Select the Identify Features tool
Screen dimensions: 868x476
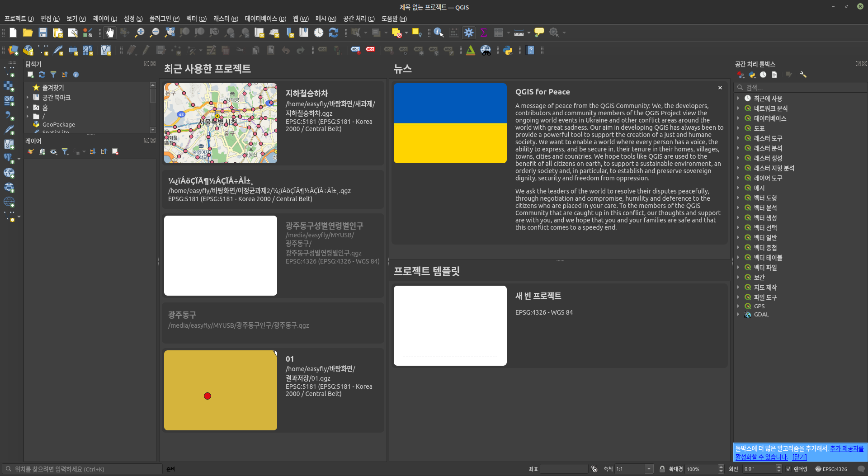click(x=439, y=33)
